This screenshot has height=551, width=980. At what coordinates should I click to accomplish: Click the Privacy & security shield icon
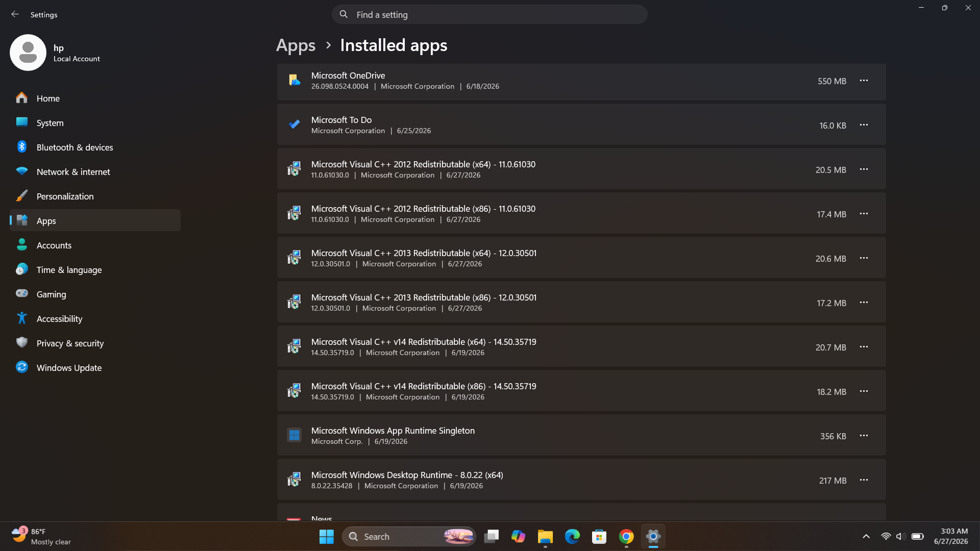tap(21, 343)
